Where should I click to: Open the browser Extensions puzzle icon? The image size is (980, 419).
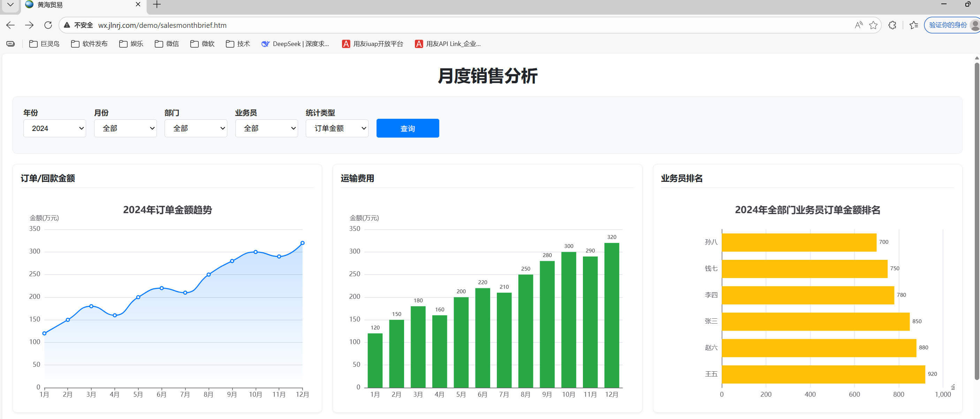892,25
